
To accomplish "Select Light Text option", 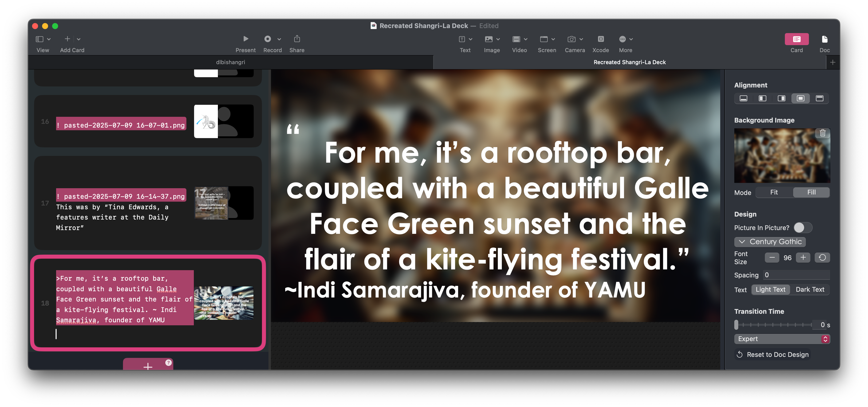I will tap(771, 290).
